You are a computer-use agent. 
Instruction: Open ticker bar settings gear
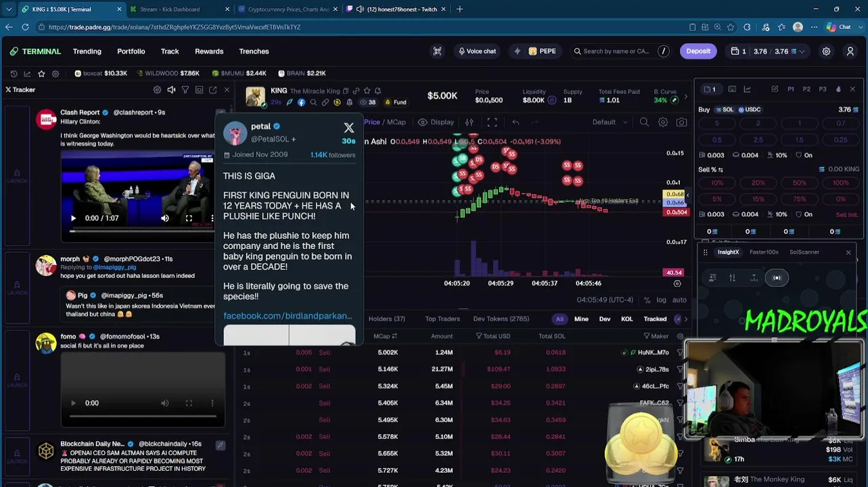55,73
